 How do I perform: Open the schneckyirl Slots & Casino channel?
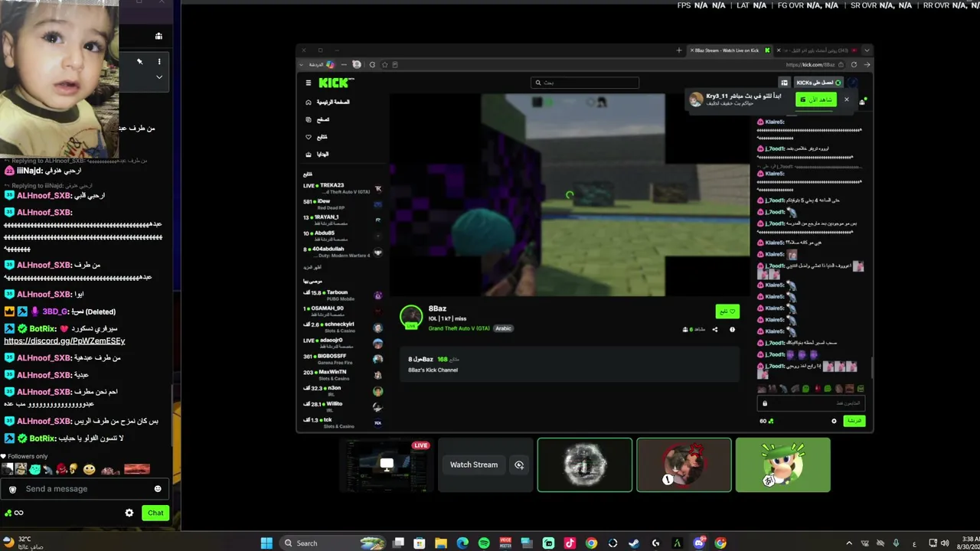[342, 327]
